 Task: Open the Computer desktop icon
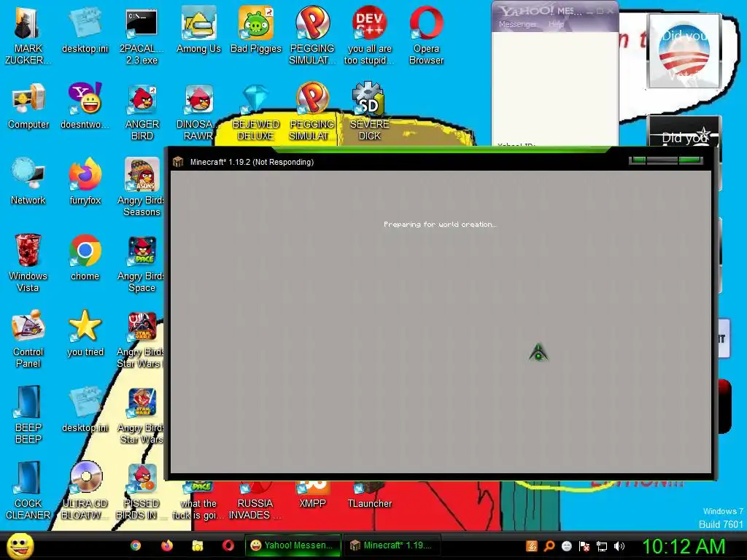[x=28, y=106]
